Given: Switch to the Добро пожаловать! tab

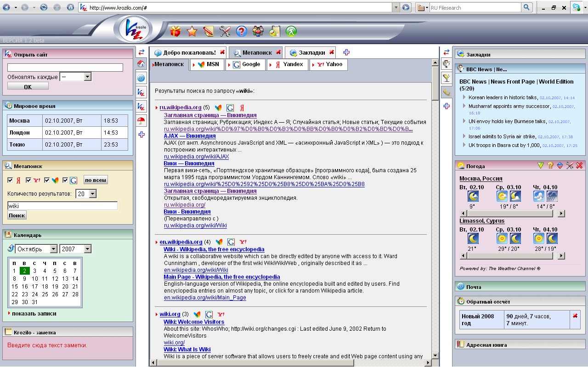Looking at the screenshot, I should [189, 52].
